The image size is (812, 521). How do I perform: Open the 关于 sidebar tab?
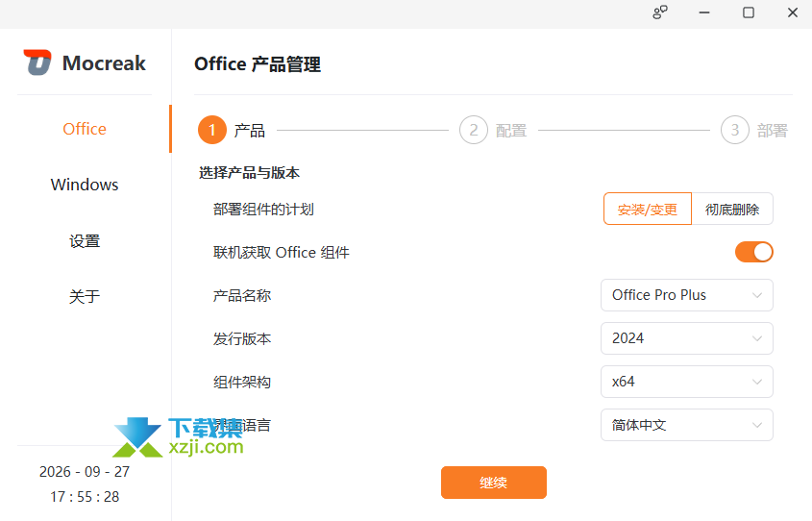click(x=85, y=297)
